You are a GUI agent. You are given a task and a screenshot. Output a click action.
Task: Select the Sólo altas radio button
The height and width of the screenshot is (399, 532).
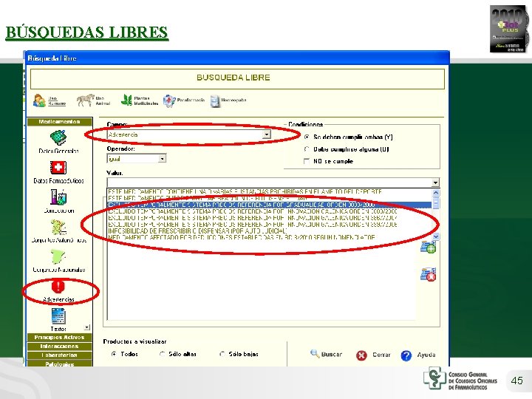click(x=162, y=354)
